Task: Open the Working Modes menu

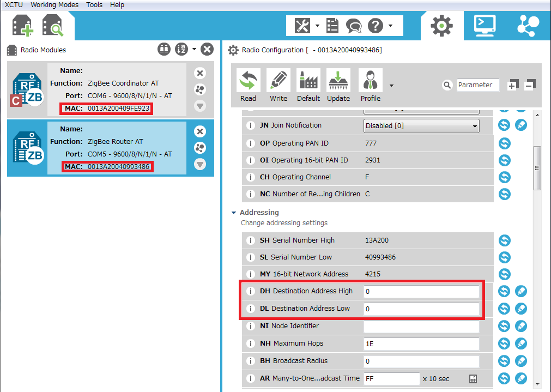Action: 55,4
